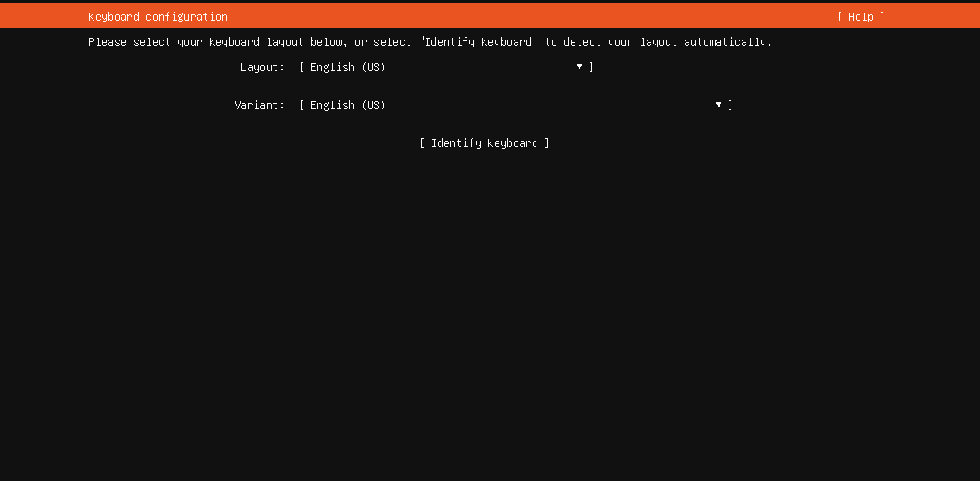Click the instruction sentence about selecting keyboard layout
Viewport: 980px width, 481px height.
430,42
